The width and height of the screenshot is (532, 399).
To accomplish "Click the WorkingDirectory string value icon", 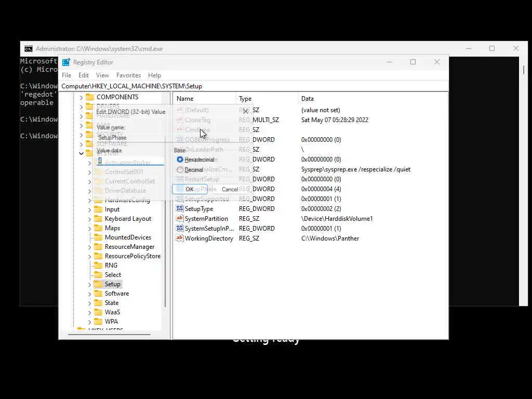I will click(180, 238).
